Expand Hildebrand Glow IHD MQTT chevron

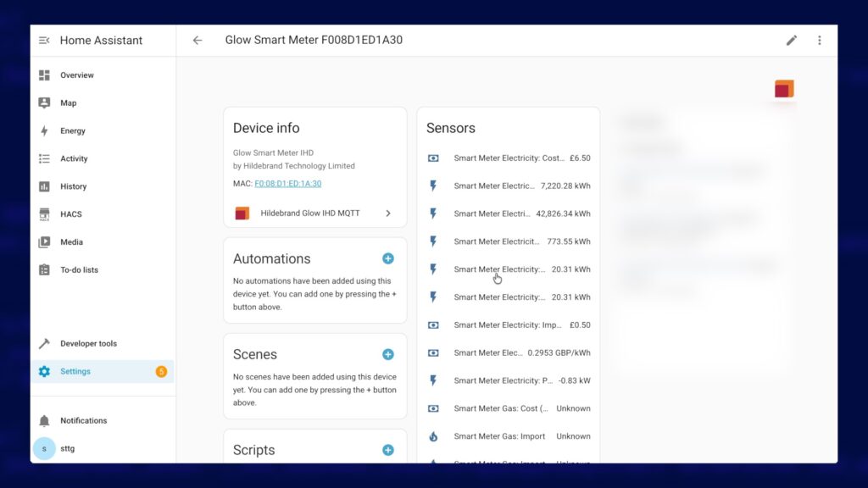[x=388, y=213]
